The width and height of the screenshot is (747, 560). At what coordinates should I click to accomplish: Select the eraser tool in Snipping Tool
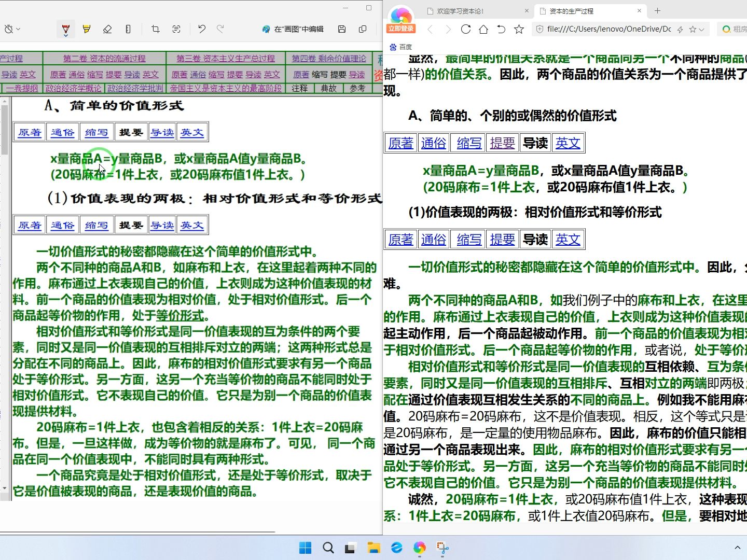coord(107,29)
